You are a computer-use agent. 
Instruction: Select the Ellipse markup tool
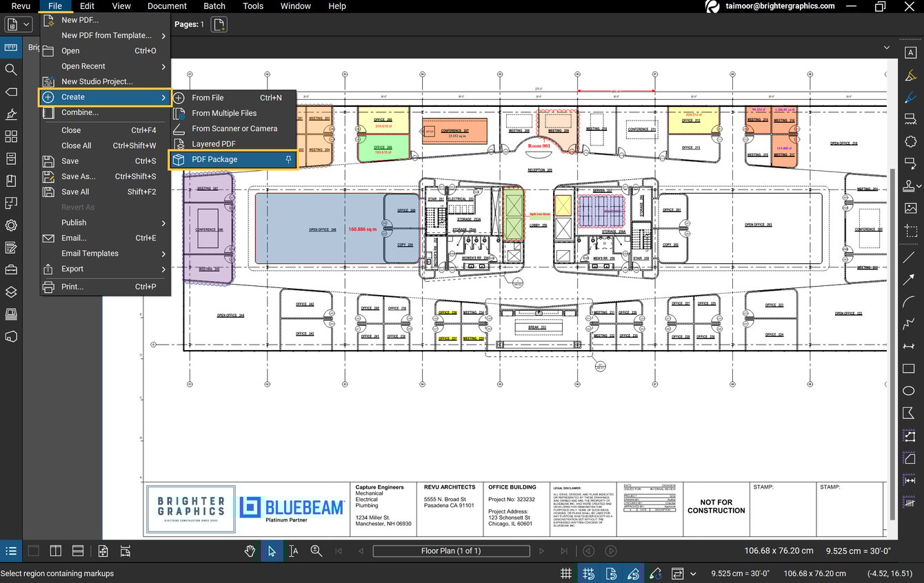pos(910,391)
